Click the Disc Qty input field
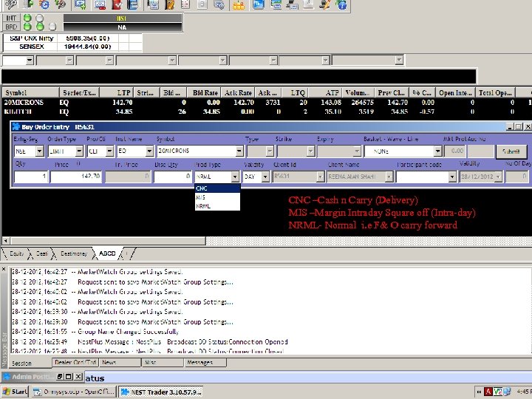The height and width of the screenshot is (399, 532). pos(173,177)
